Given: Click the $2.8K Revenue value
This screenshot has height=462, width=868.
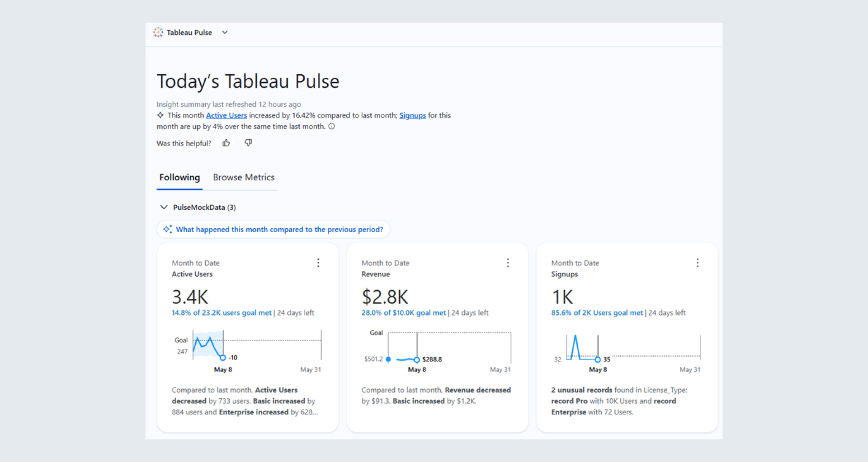Looking at the screenshot, I should click(x=385, y=297).
